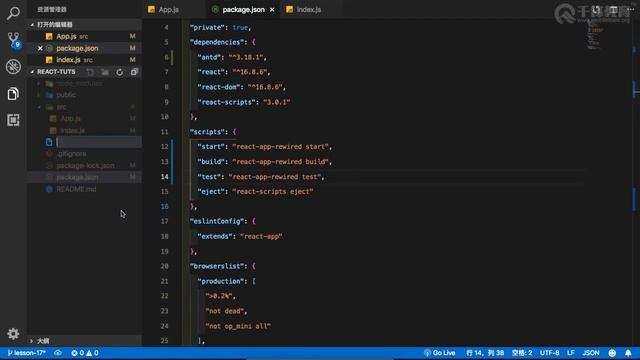Click the 资源管理器 sidebar title
640x360 pixels.
coord(52,9)
